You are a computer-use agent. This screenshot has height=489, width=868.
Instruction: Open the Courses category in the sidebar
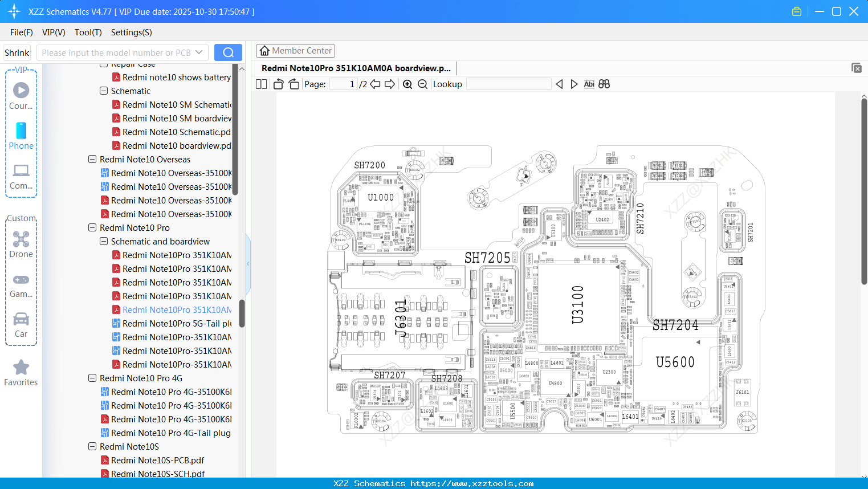[21, 96]
